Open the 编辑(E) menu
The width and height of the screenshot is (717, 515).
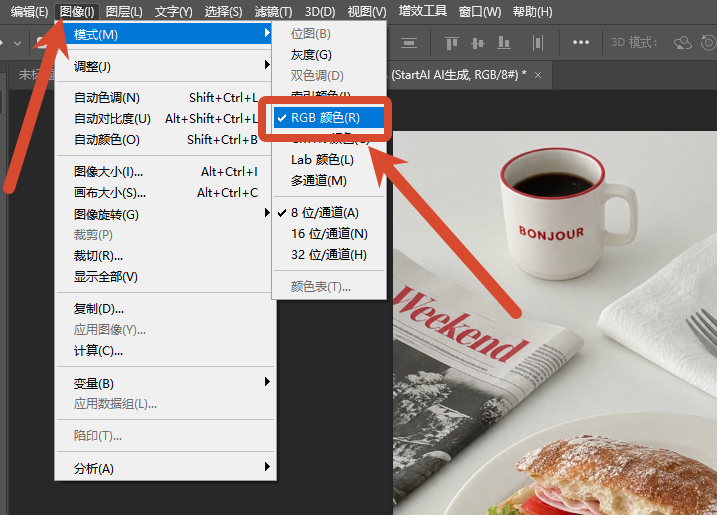pyautogui.click(x=29, y=11)
